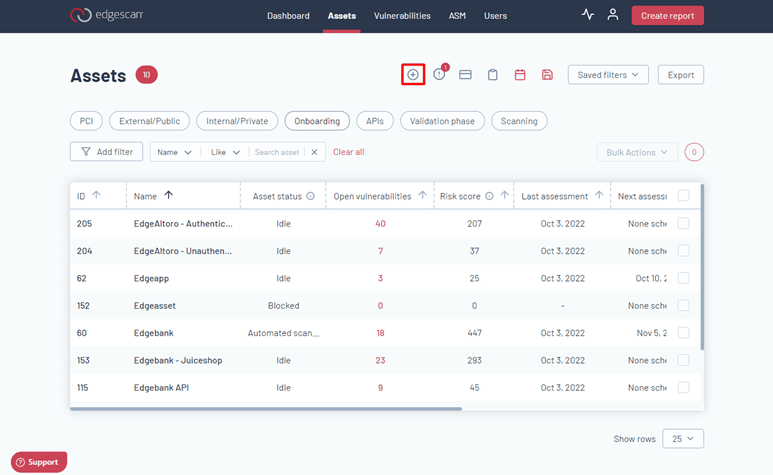Image resolution: width=773 pixels, height=475 pixels.
Task: Toggle the Scanning filter chip
Action: 519,121
